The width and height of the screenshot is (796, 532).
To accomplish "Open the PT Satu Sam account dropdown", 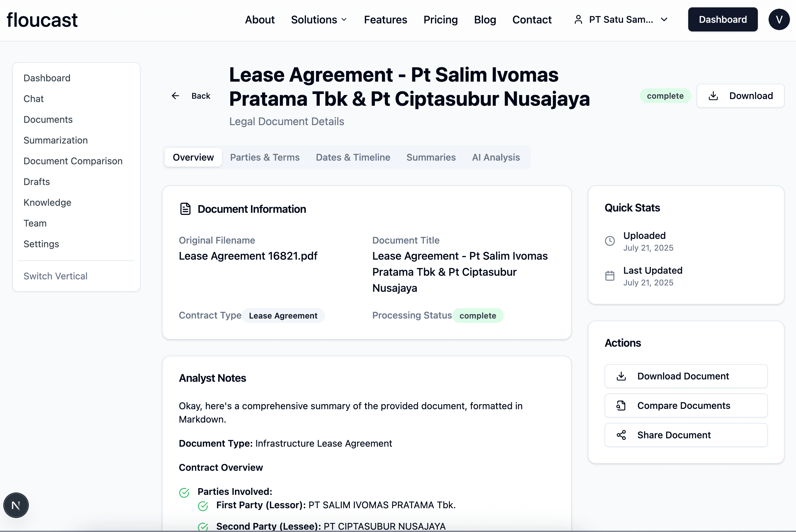I will click(621, 19).
